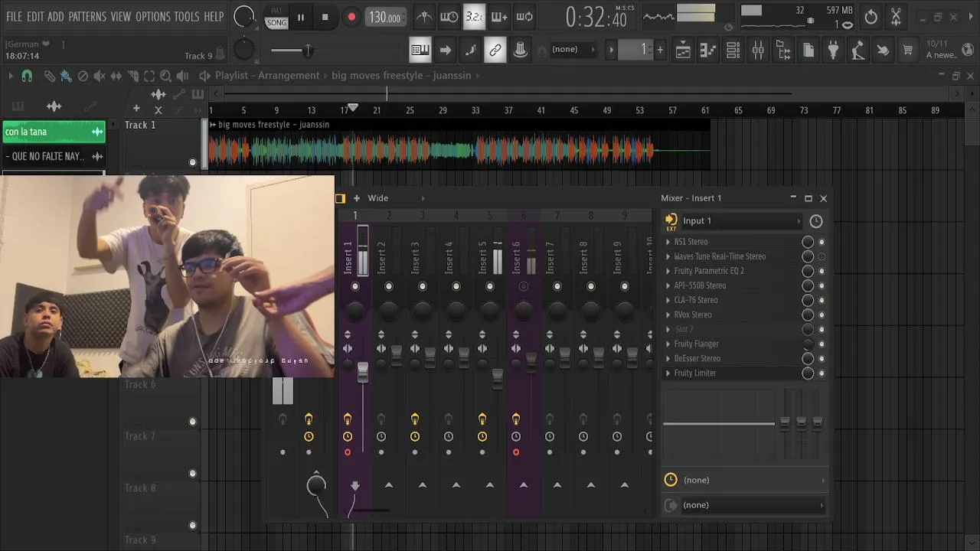Toggle loop recording
The width and height of the screenshot is (980, 551).
(524, 17)
